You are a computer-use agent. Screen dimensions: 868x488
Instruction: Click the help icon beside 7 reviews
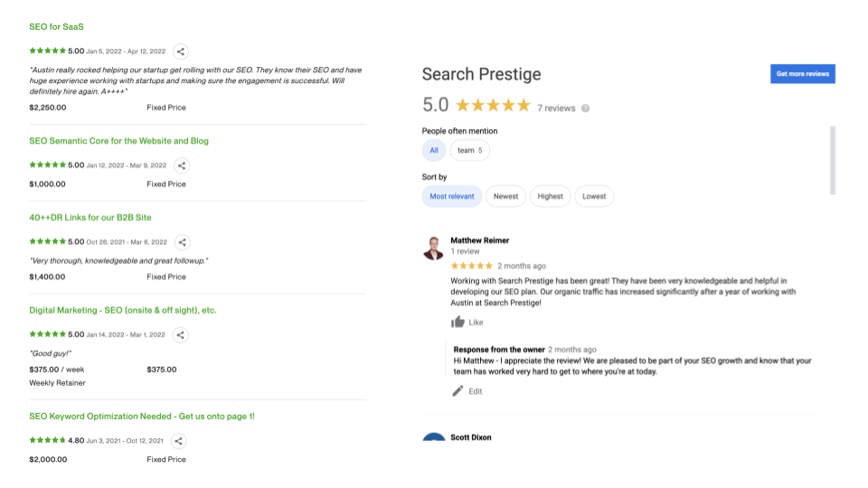coord(586,108)
